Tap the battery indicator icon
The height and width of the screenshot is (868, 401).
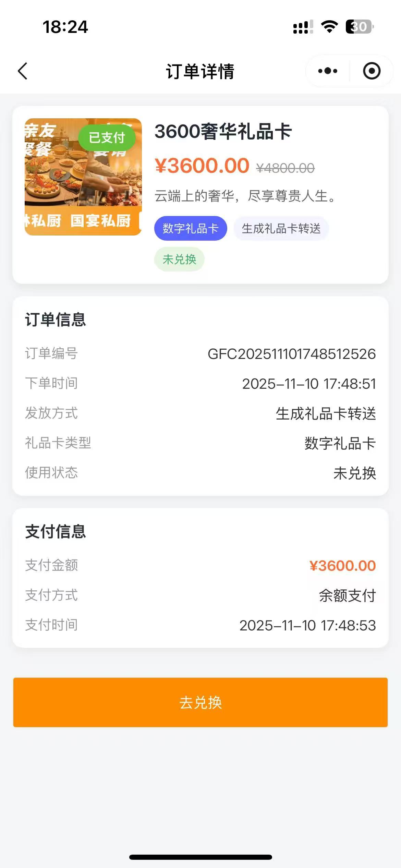[359, 27]
